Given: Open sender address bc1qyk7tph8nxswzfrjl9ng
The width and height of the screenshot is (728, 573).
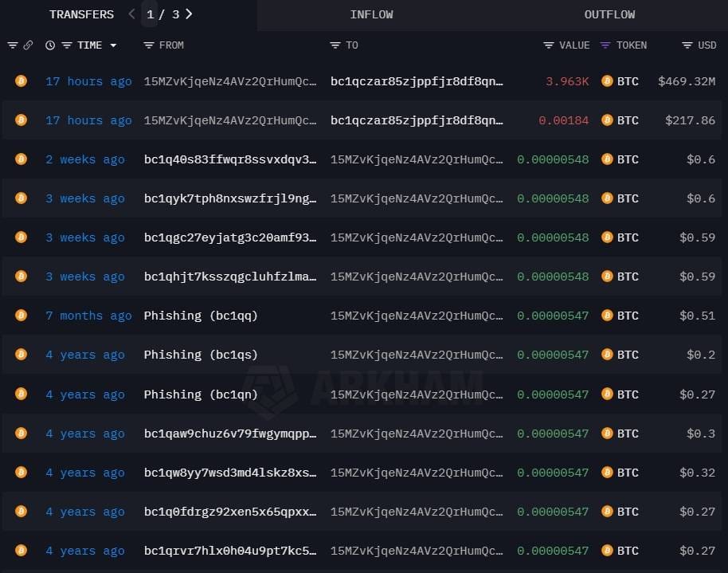Looking at the screenshot, I should (x=230, y=198).
